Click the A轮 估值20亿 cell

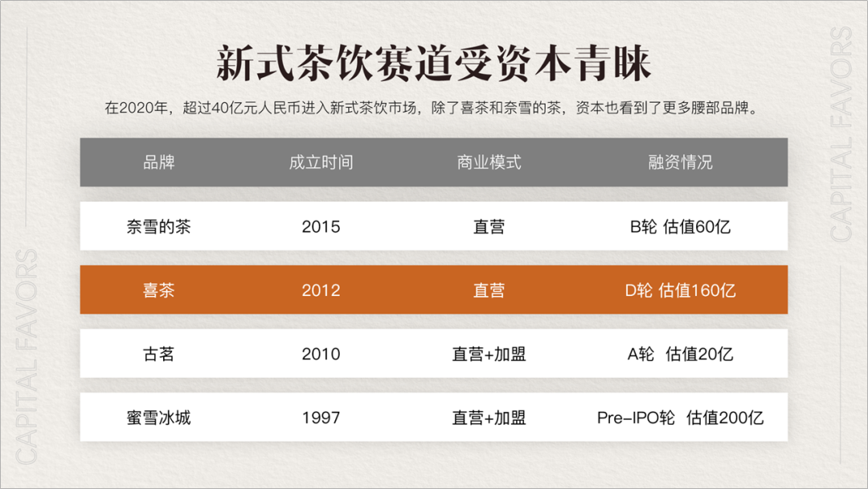pos(681,354)
